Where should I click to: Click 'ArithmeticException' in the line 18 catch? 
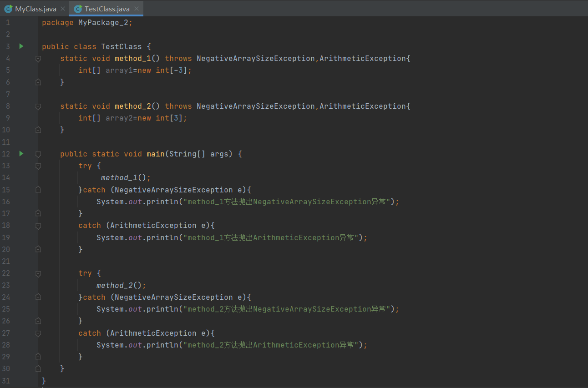153,226
